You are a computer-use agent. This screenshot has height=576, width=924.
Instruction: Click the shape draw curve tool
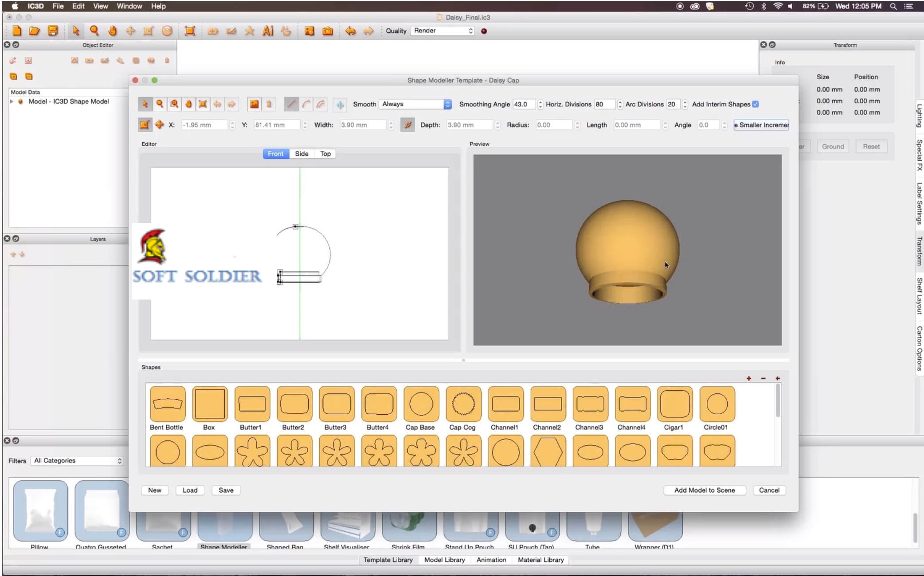point(307,104)
